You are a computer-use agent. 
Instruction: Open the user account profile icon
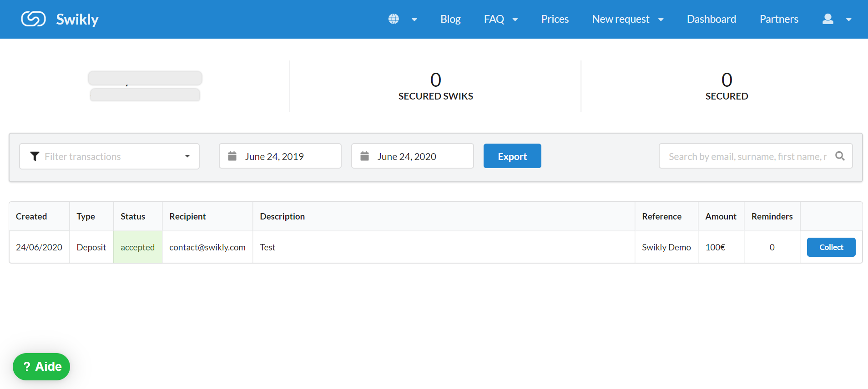[x=828, y=19]
